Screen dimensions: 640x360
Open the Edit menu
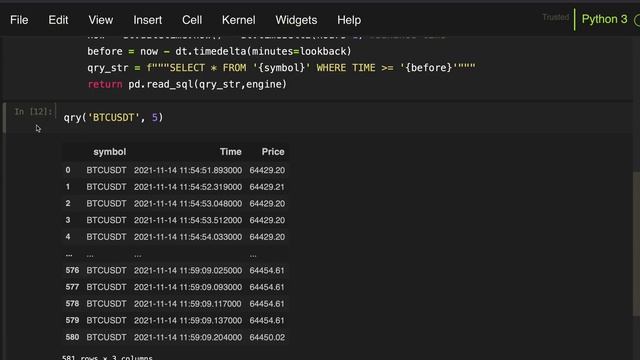58,20
